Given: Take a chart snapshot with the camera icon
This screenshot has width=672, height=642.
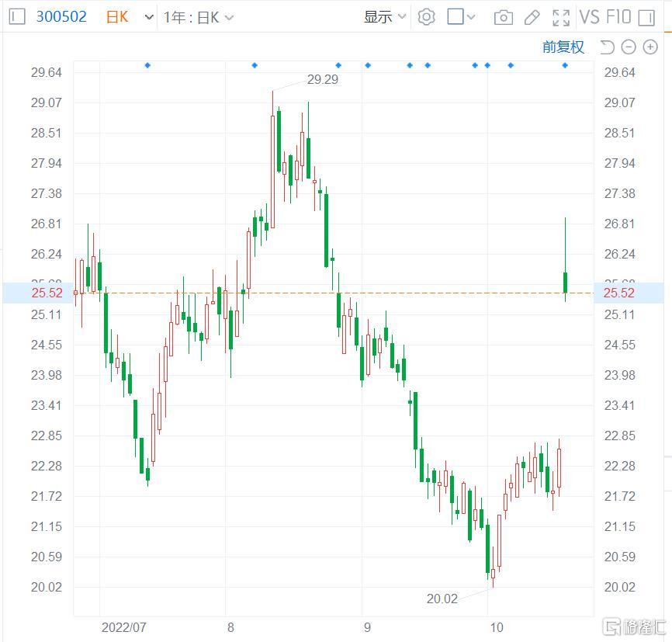Looking at the screenshot, I should pyautogui.click(x=504, y=18).
